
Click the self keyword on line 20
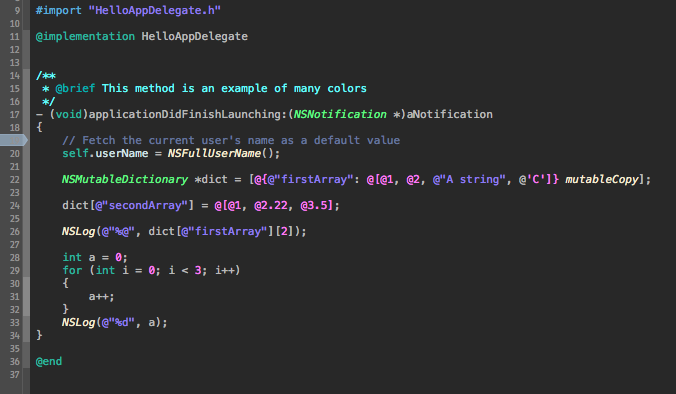click(75, 153)
